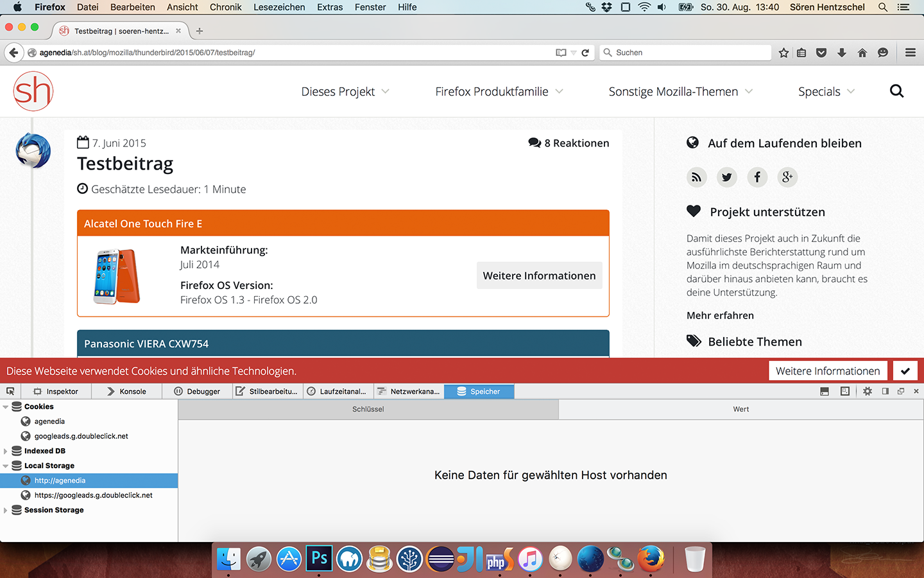Open Spotlight search in the menu bar

pos(883,7)
